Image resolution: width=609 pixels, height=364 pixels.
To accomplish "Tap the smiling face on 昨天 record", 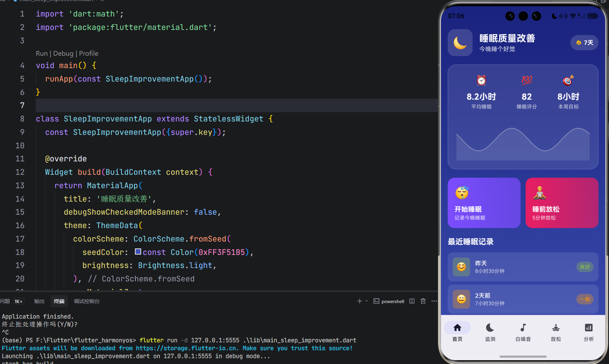I will 461,267.
